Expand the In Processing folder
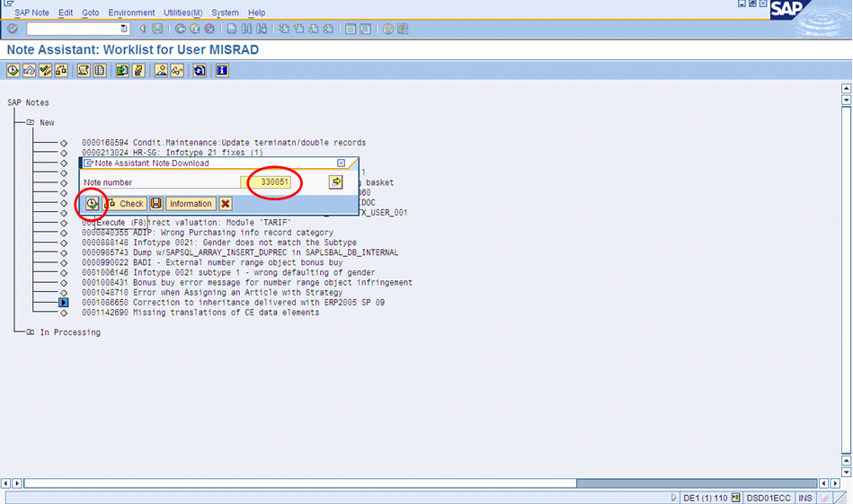 (31, 332)
